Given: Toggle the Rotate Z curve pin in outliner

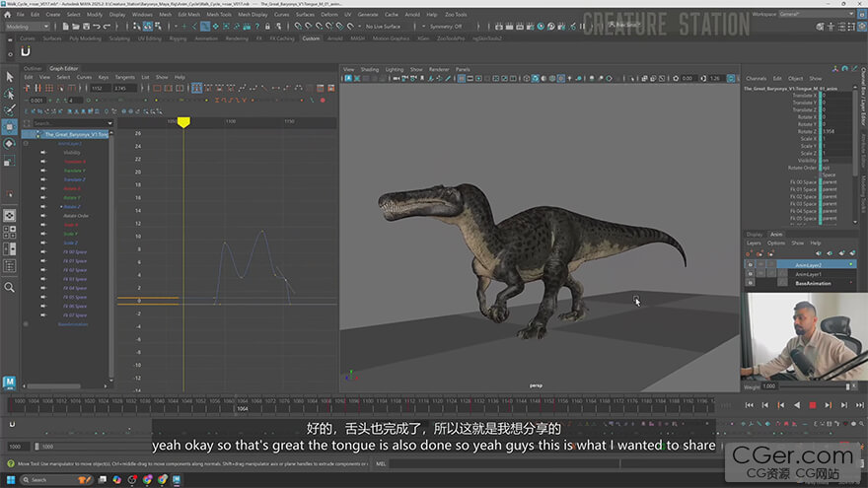Looking at the screenshot, I should [43, 206].
